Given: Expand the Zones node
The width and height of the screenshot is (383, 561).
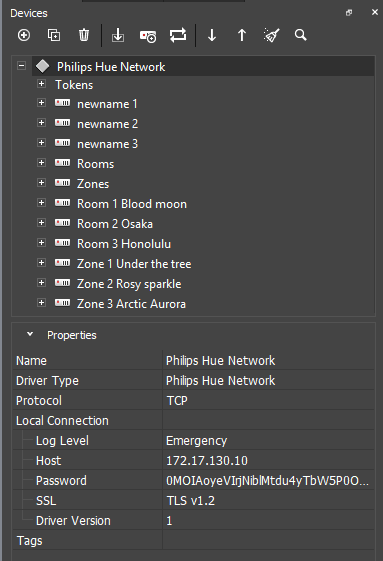Looking at the screenshot, I should (42, 183).
